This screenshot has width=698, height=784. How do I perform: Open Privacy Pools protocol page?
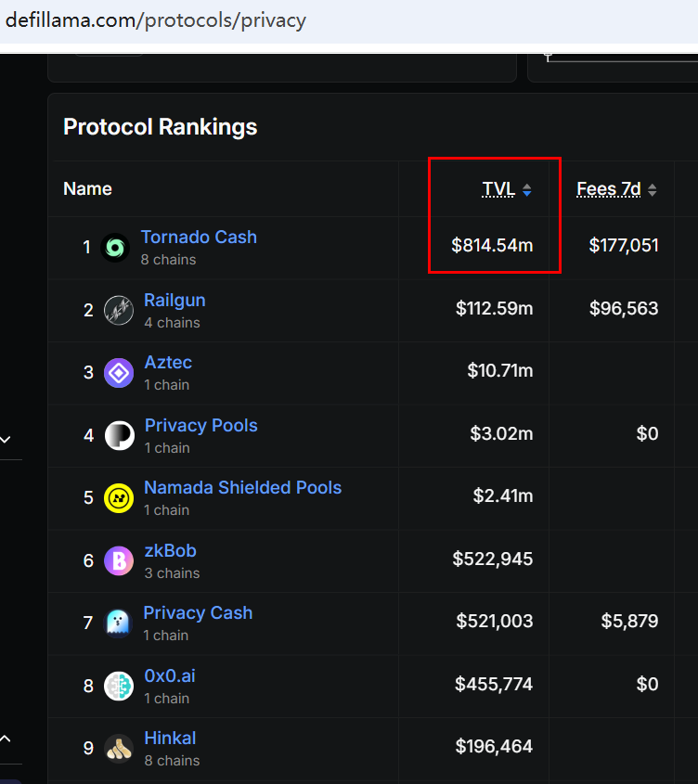201,426
